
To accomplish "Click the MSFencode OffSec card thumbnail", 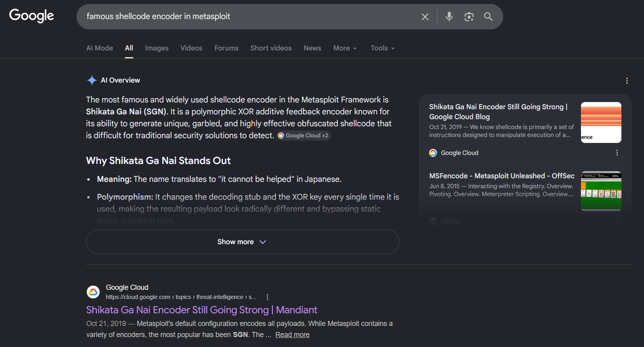I will pos(601,191).
